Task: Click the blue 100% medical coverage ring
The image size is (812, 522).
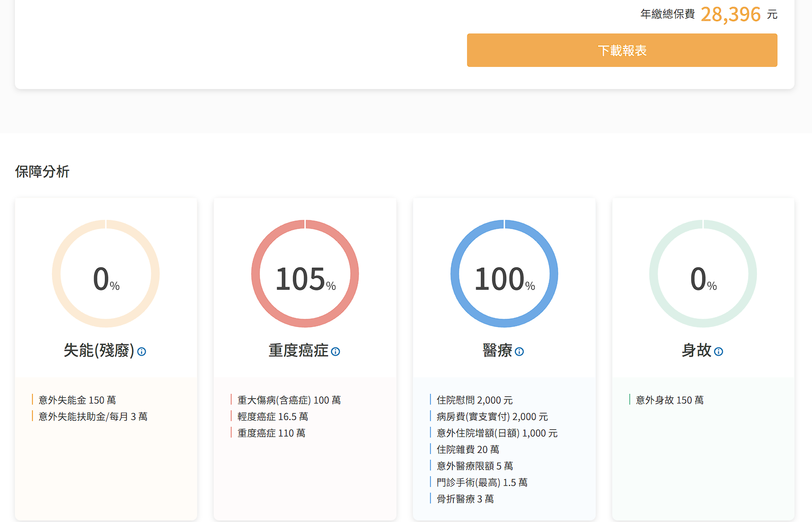Action: pyautogui.click(x=504, y=274)
